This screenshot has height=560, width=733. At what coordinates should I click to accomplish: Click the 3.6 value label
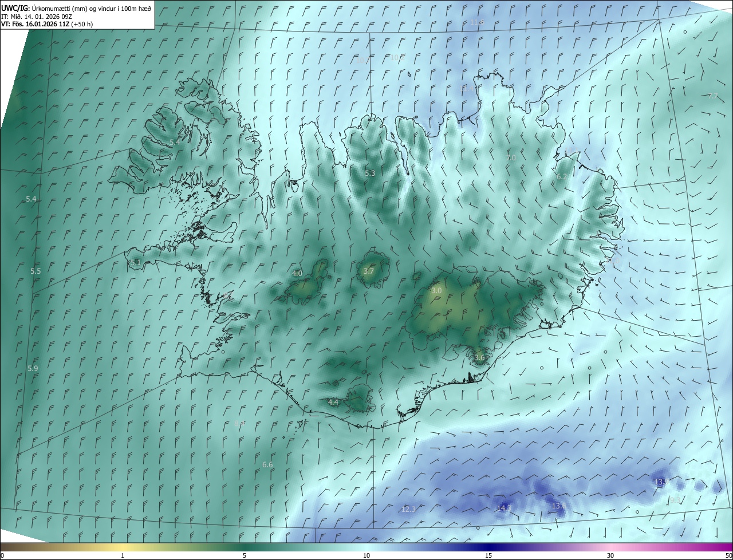coord(479,357)
